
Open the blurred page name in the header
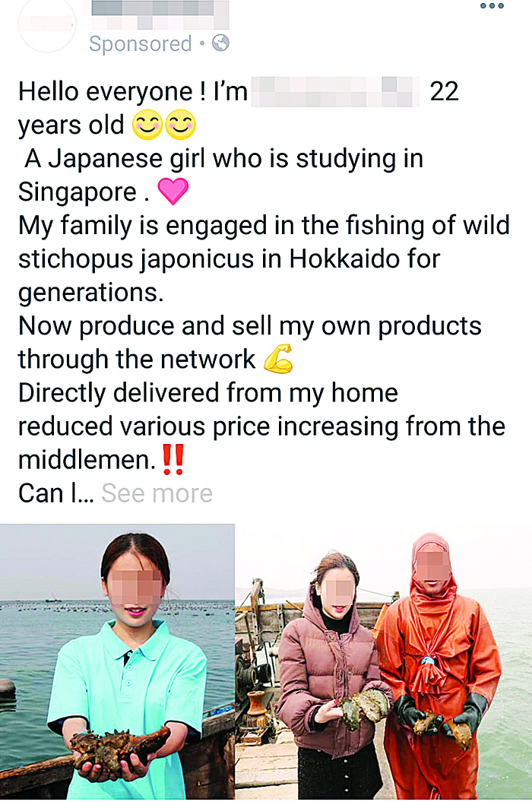pos(160,14)
